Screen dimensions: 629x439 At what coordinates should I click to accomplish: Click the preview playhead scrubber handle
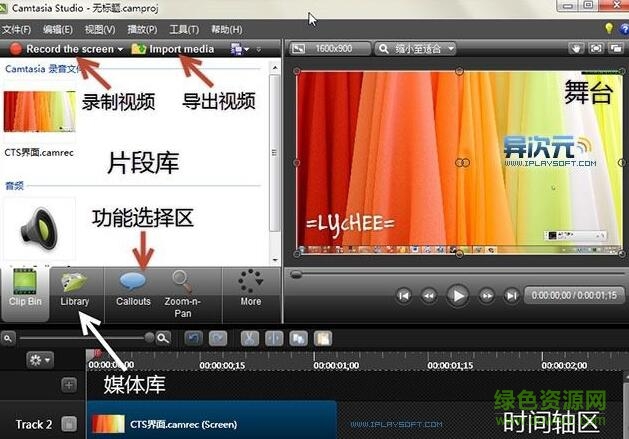point(296,274)
